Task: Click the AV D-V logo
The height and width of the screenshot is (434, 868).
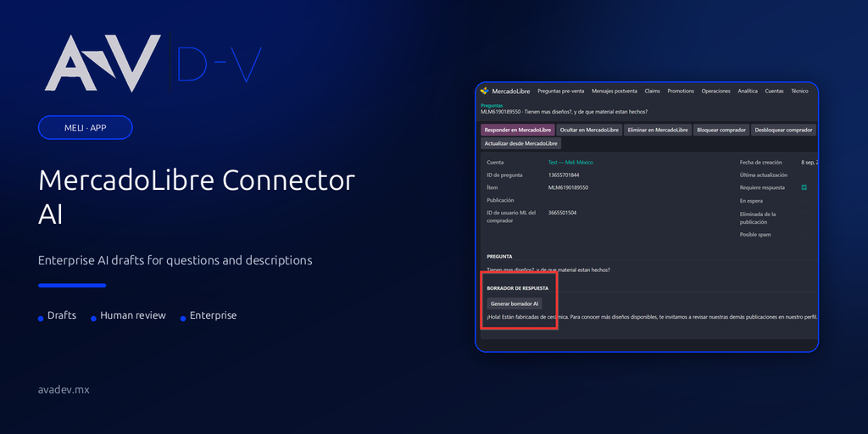Action: pos(153,63)
